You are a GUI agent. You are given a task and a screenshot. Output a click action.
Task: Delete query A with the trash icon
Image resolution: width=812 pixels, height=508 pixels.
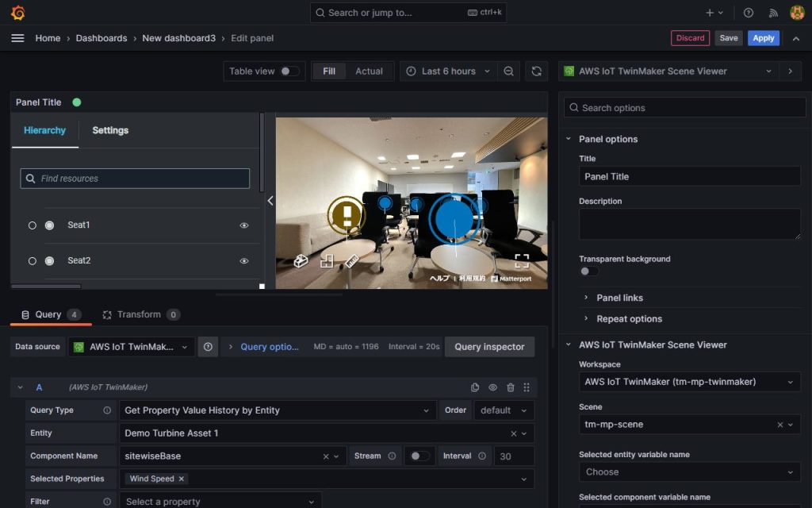click(x=510, y=387)
